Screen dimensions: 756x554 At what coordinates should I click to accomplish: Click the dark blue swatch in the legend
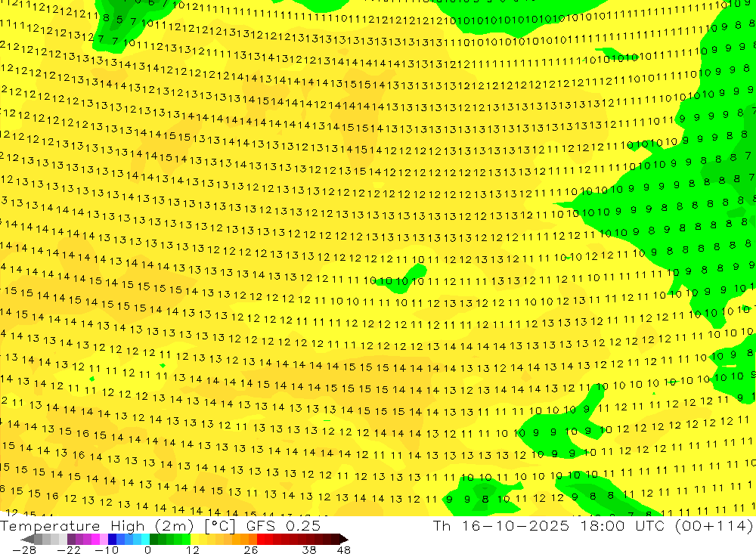113,539
